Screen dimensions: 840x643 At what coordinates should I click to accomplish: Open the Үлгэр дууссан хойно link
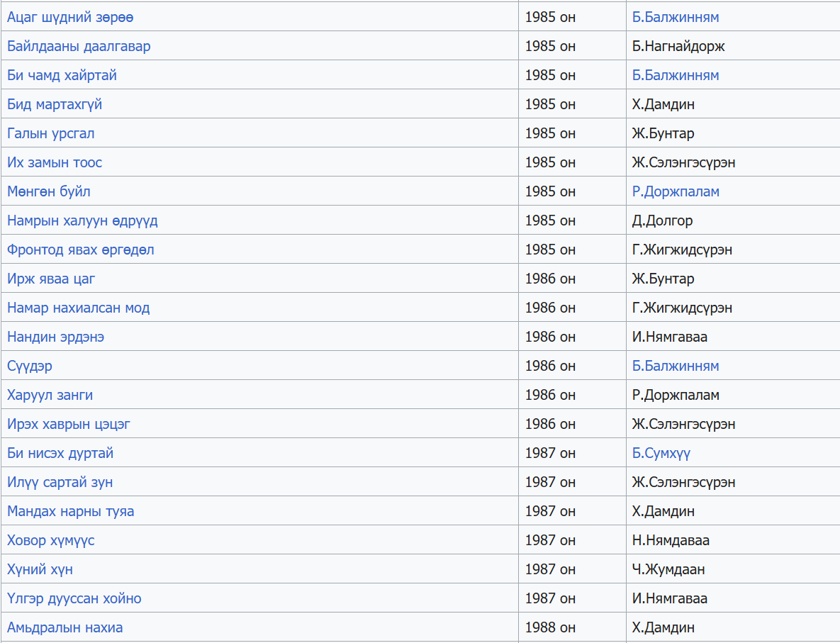point(74,598)
